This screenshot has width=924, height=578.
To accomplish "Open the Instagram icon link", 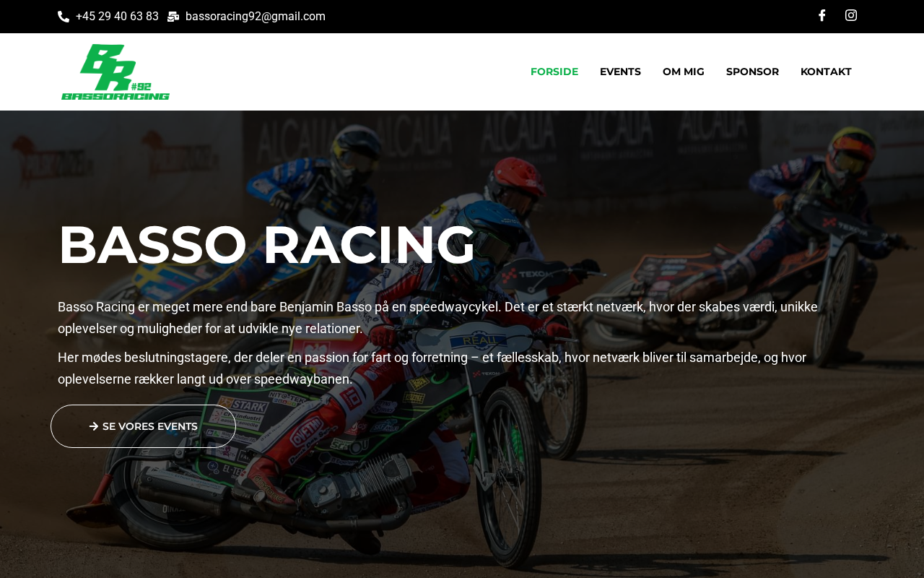I will click(851, 16).
